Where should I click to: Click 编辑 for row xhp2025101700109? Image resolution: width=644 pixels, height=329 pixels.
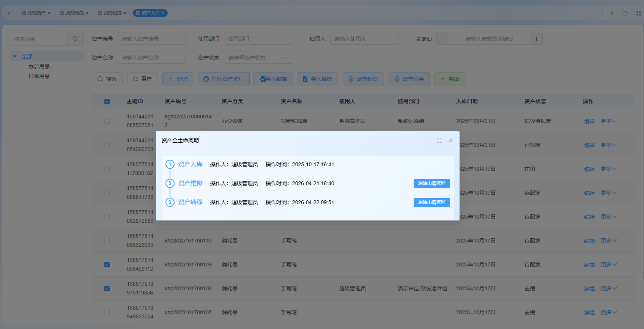tap(589, 265)
